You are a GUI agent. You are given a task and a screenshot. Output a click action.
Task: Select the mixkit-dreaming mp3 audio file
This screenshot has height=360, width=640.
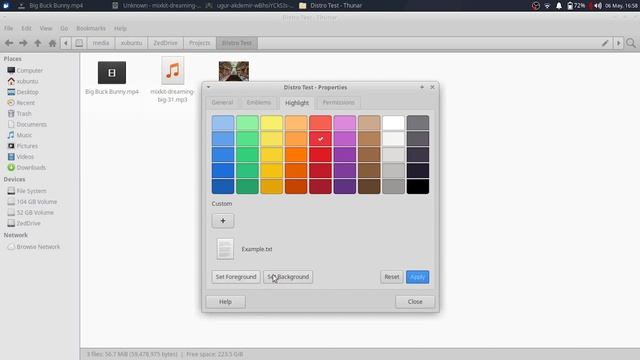172,80
